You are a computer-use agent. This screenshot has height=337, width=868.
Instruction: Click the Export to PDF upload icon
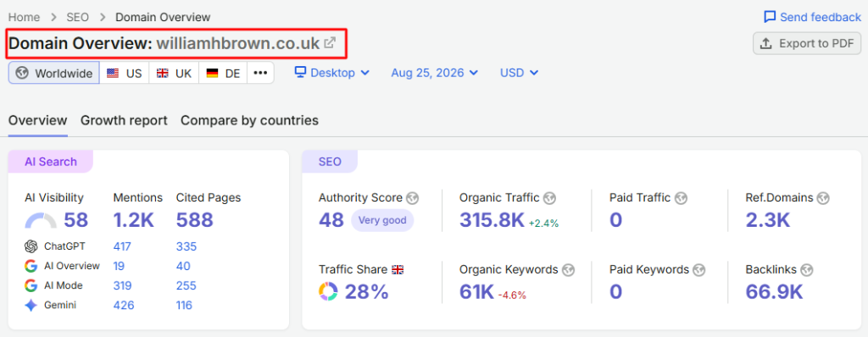pos(766,44)
